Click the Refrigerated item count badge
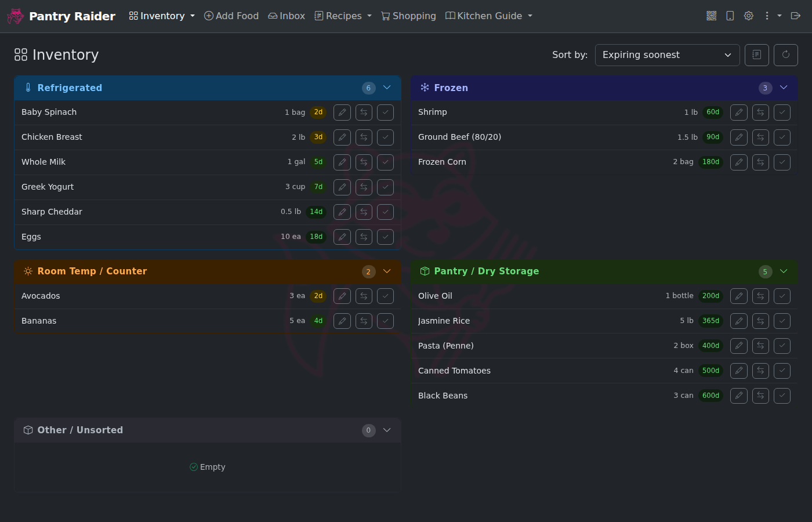 pos(368,88)
